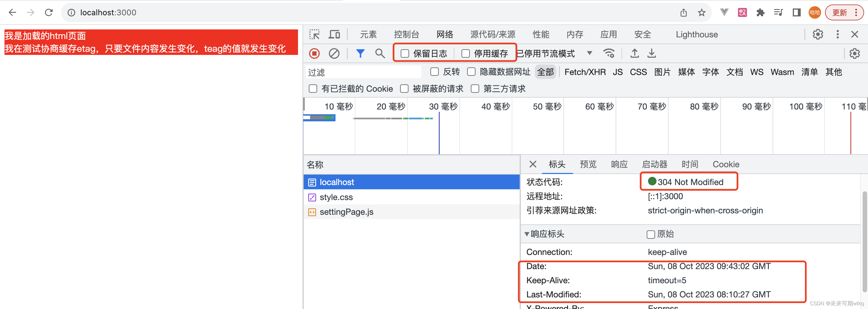
Task: Go forward in browser history
Action: pyautogui.click(x=31, y=12)
